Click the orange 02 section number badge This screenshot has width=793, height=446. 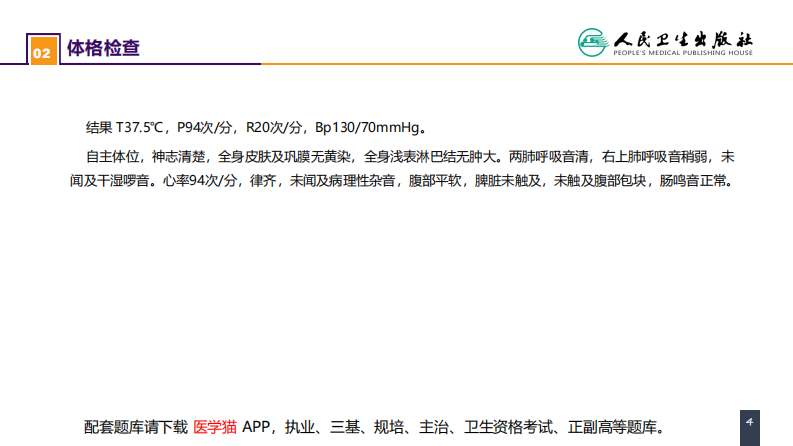[x=43, y=51]
